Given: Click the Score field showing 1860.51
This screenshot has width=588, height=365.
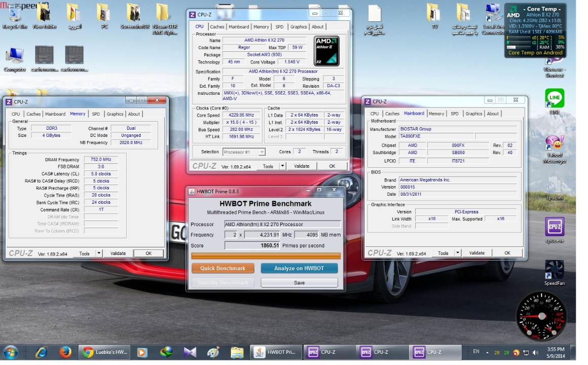Looking at the screenshot, I should (252, 246).
